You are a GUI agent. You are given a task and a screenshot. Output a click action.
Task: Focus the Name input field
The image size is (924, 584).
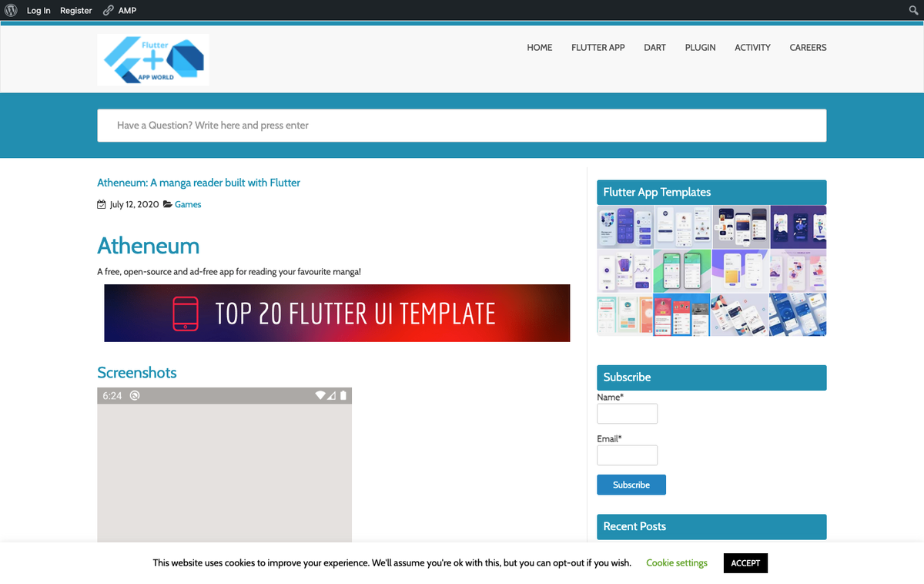click(627, 414)
